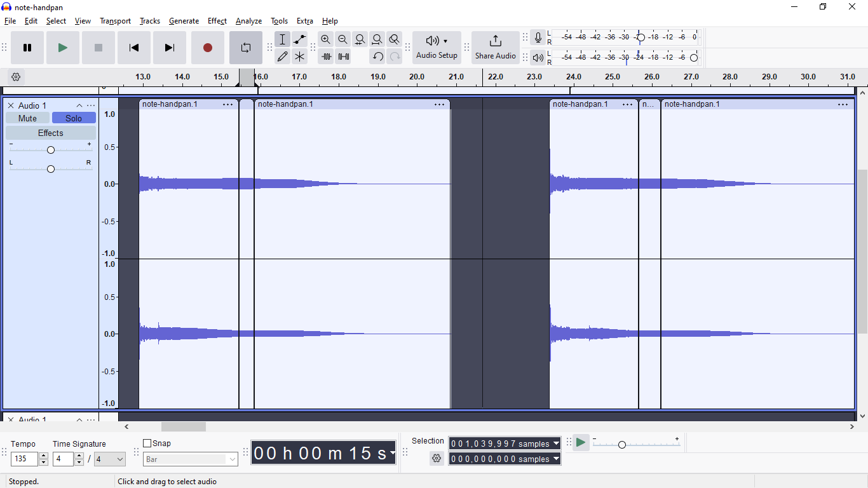
Task: Open Selection settings gear icon
Action: [437, 458]
